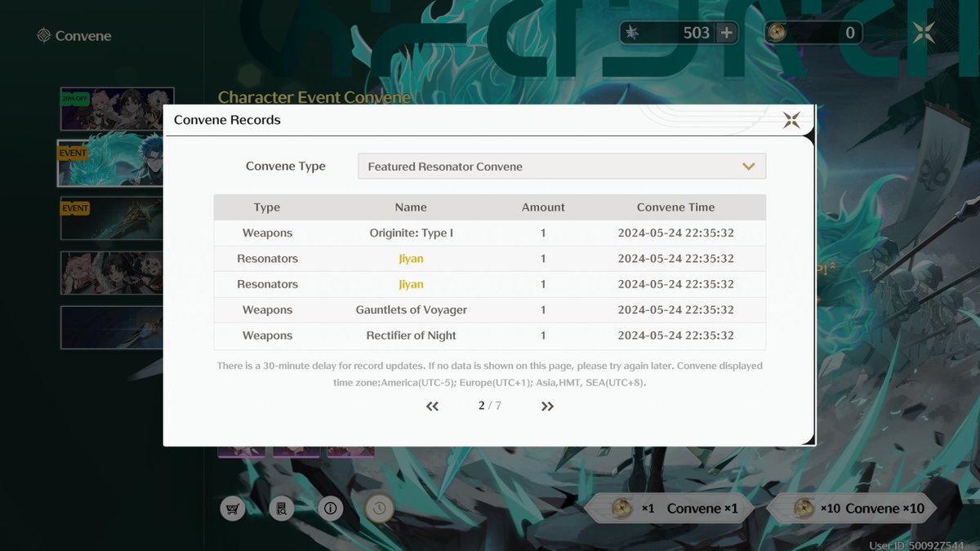Click the Type column header
This screenshot has width=980, height=551.
(x=267, y=207)
